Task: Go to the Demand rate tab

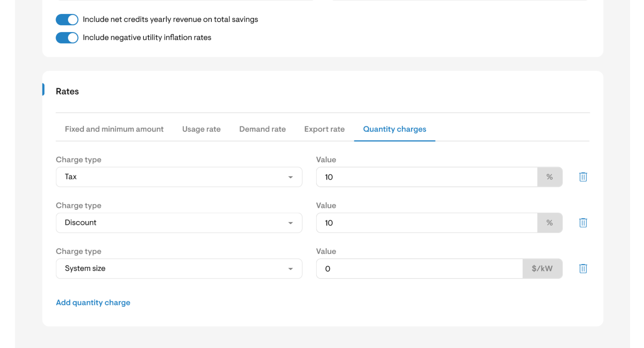Action: [262, 129]
